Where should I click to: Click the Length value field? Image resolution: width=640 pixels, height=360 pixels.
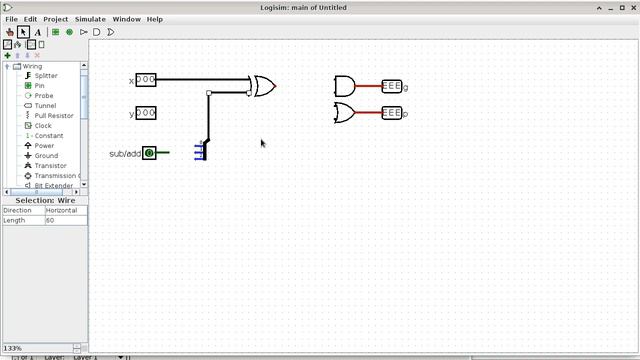click(x=66, y=220)
